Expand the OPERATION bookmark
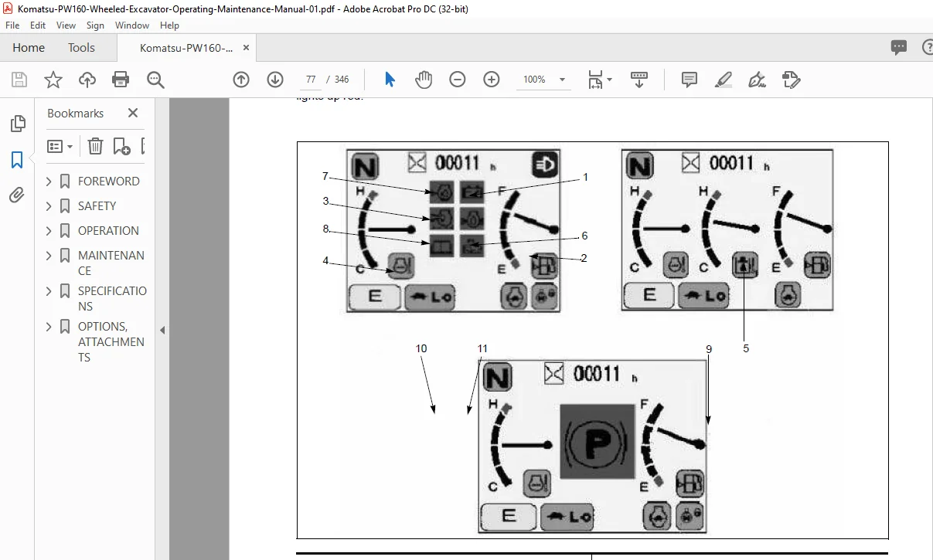Viewport: 933px width, 560px height. click(49, 231)
